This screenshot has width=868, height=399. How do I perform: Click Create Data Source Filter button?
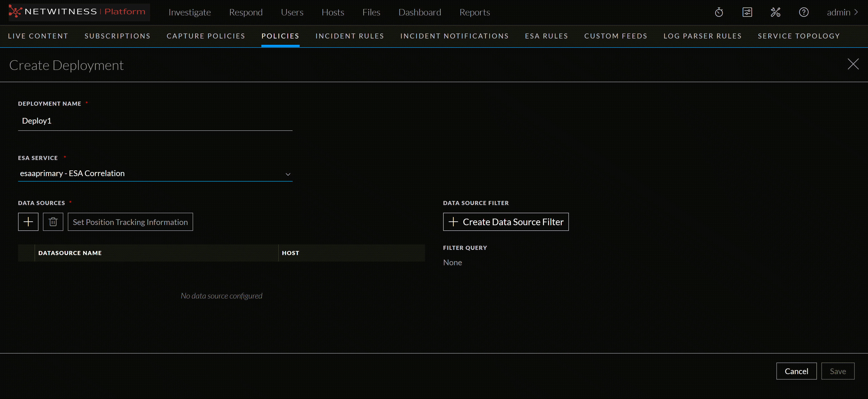click(505, 222)
